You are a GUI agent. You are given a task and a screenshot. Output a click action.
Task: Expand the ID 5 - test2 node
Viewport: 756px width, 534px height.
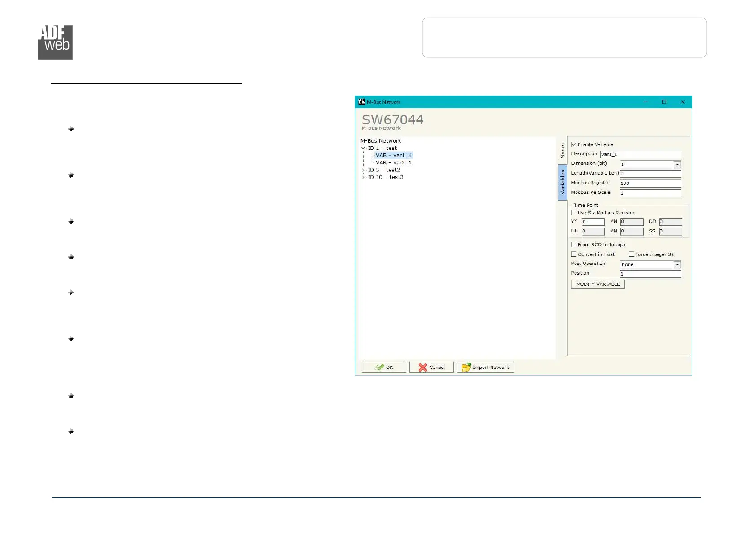[363, 170]
